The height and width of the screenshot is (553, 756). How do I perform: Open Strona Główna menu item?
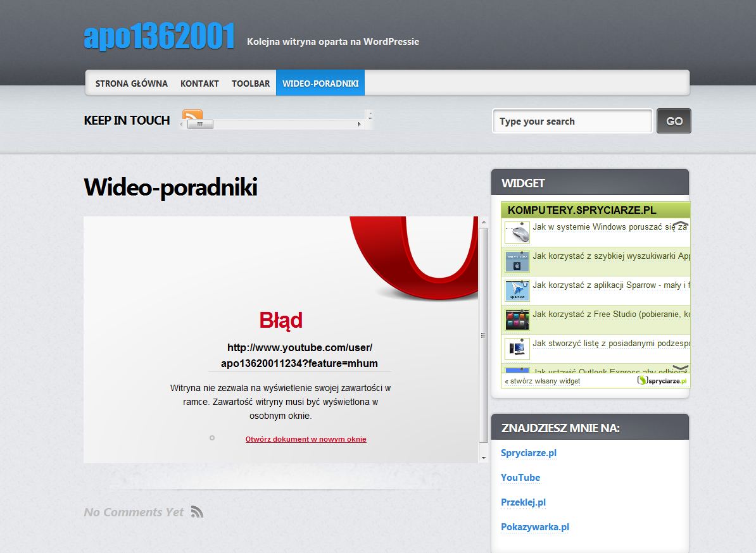(x=132, y=84)
